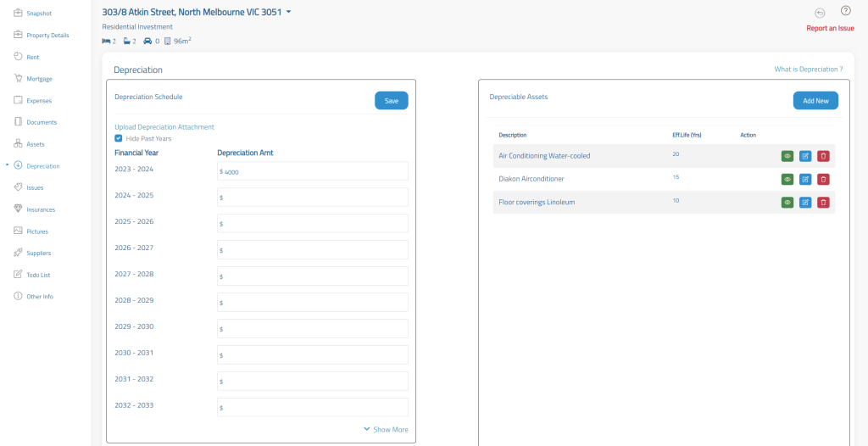Screen dimensions: 868x446
Task: Click the Mortgage cart icon in sidebar
Action: [x=19, y=79]
